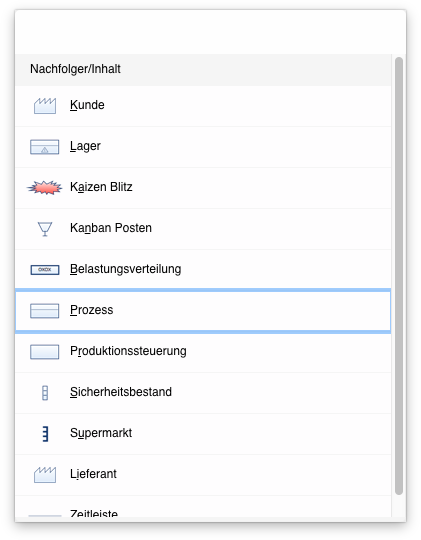Screen dimensions: 421x540
Task: Select the Prozess box icon
Action: (44, 311)
